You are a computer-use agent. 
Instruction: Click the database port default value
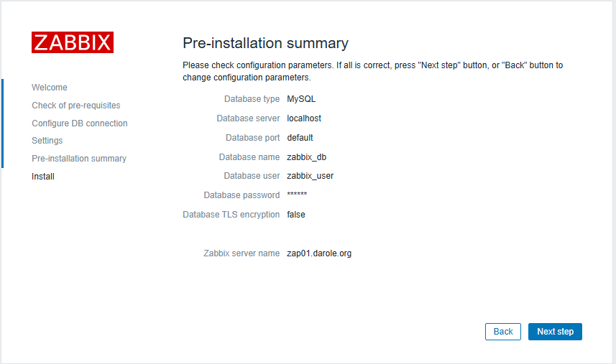pos(300,138)
